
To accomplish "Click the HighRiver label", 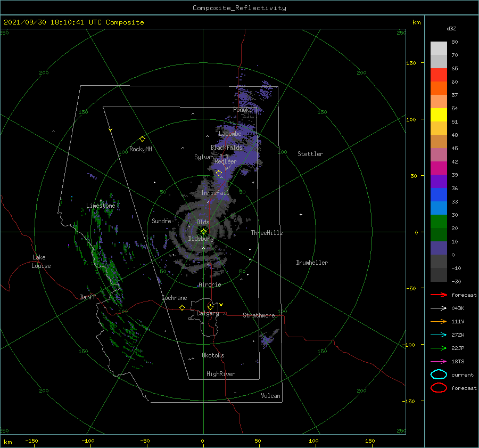I will [x=221, y=374].
